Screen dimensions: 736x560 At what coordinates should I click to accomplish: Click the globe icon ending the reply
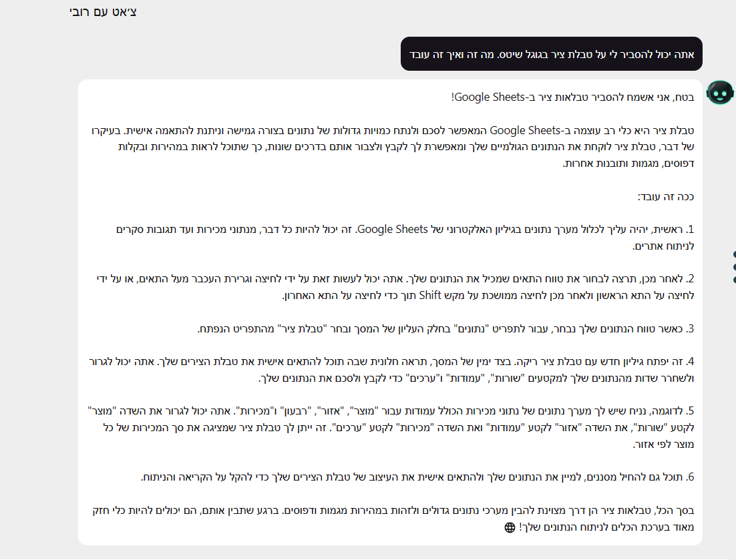(x=510, y=527)
